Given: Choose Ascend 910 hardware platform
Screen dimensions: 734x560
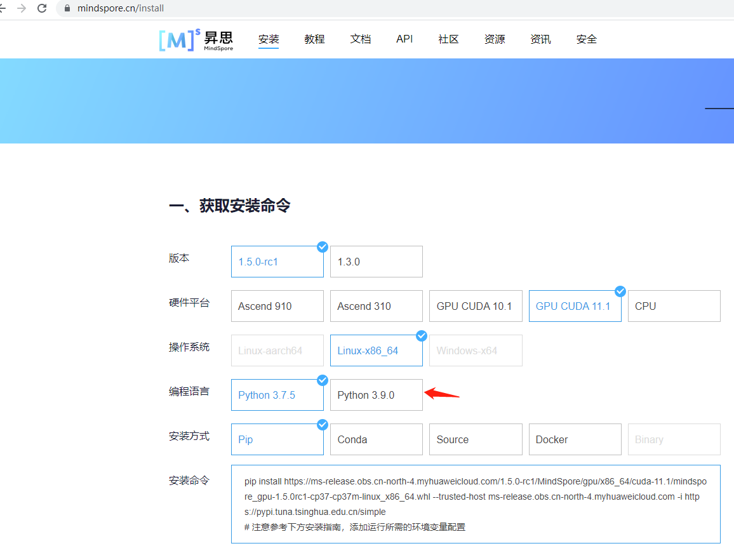Looking at the screenshot, I should pyautogui.click(x=277, y=306).
